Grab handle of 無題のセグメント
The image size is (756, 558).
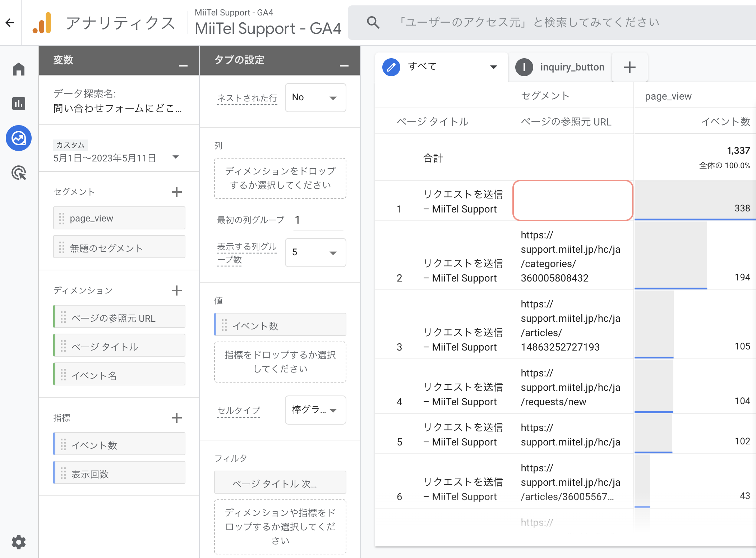(62, 247)
